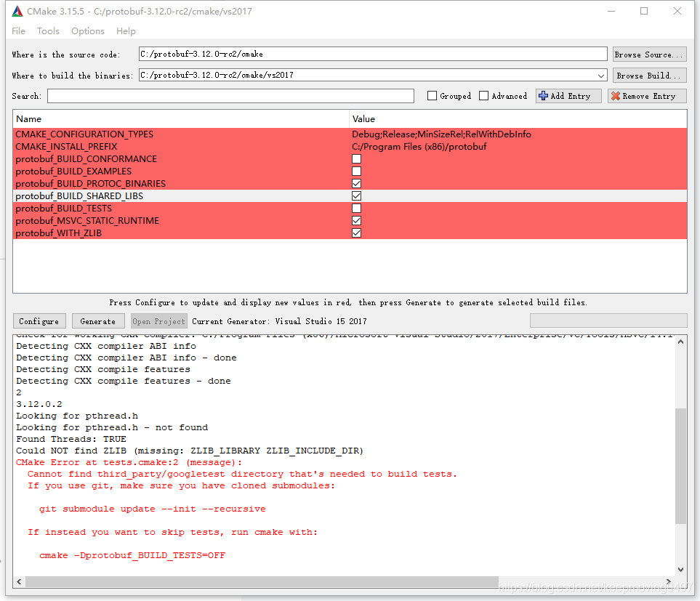
Task: Uncheck protobuf_MSVC_STATIC_RUNTIME option
Action: coord(357,220)
